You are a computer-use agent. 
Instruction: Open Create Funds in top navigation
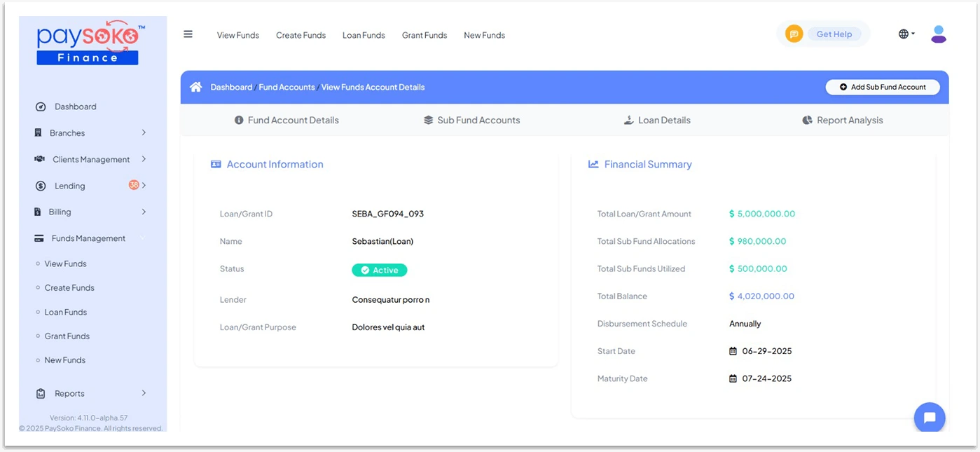(x=301, y=35)
